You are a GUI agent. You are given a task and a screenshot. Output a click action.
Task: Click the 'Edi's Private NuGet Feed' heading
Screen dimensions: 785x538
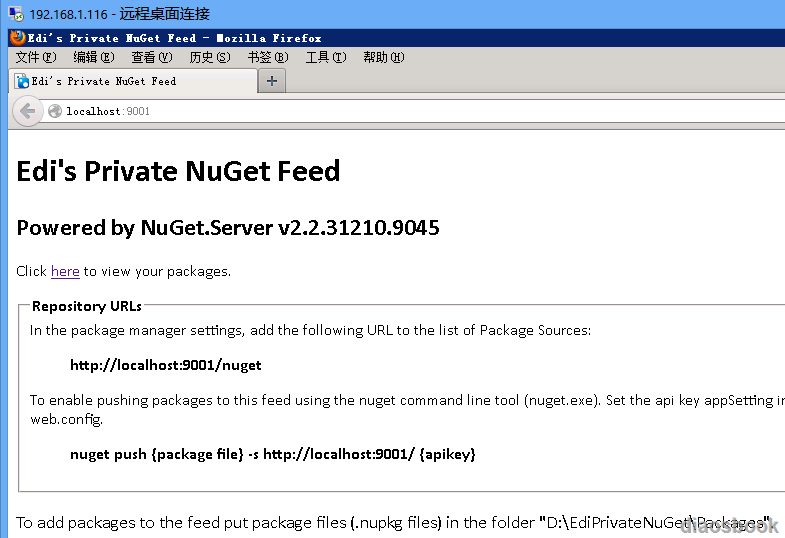click(178, 171)
